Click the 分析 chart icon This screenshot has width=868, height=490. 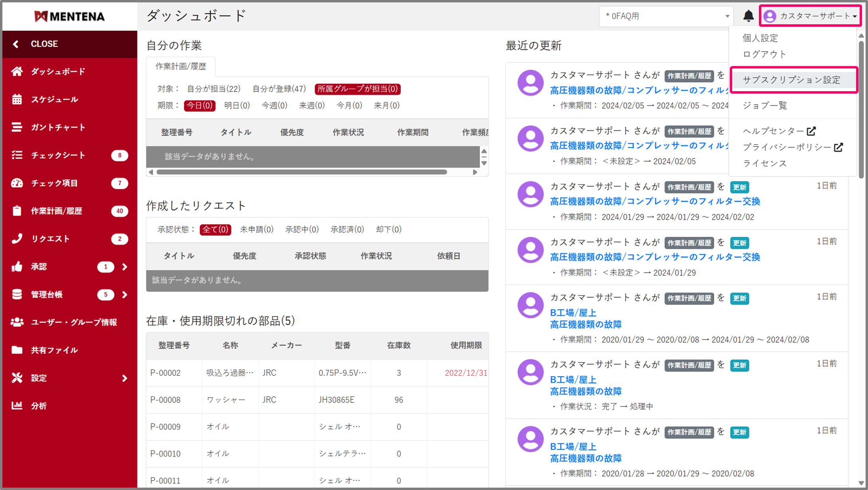pyautogui.click(x=17, y=406)
